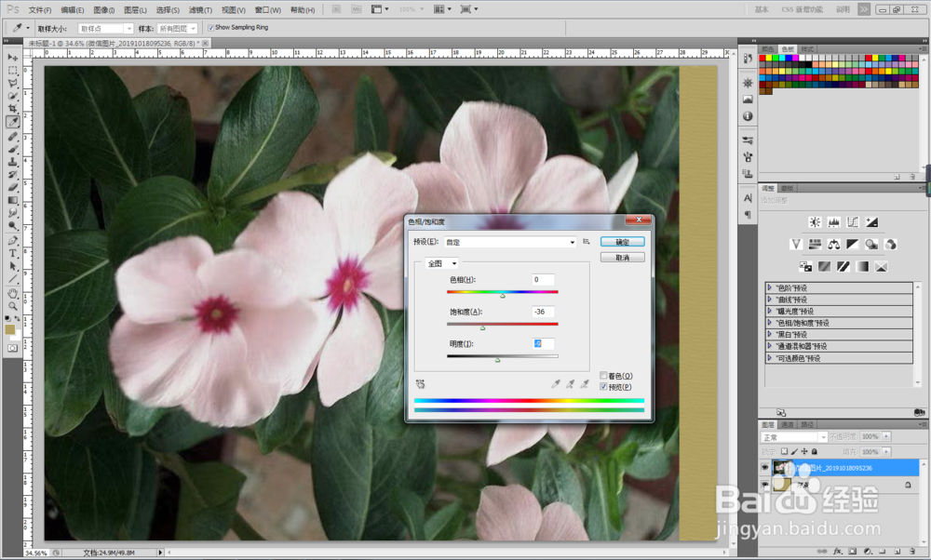This screenshot has width=931, height=560.
Task: Select the Zoom tool in toolbox
Action: pos(13,305)
